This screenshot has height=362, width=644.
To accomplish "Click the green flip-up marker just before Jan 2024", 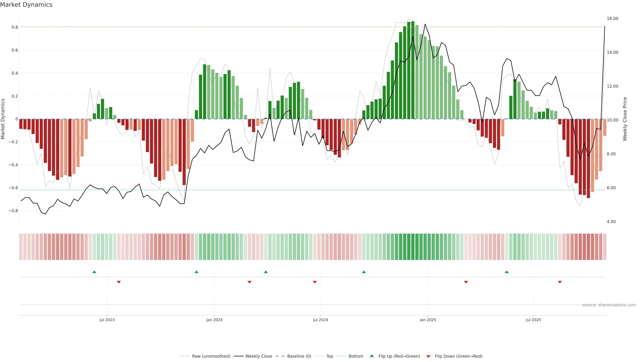I will [x=196, y=272].
